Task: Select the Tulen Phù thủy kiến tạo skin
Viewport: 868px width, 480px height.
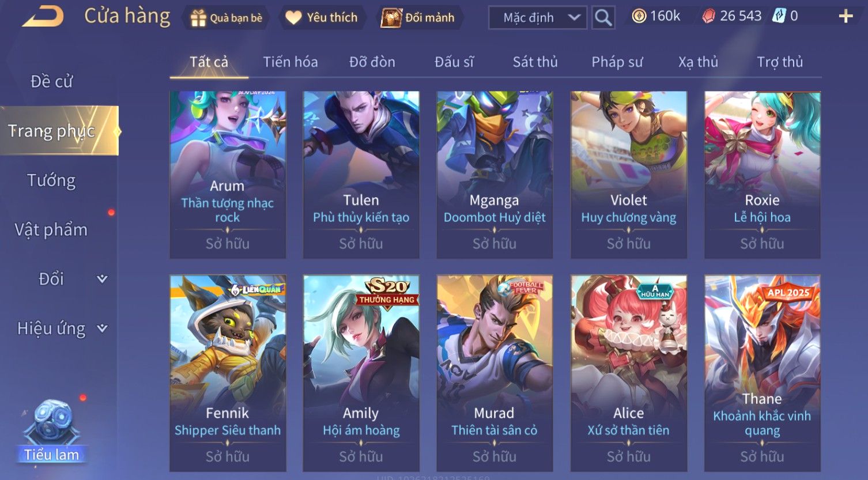Action: click(x=361, y=175)
